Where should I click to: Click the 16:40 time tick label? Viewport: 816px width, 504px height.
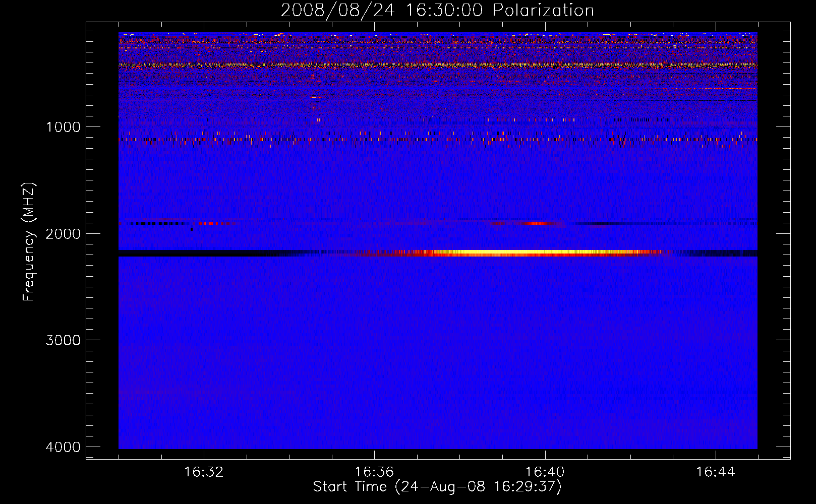click(x=545, y=472)
